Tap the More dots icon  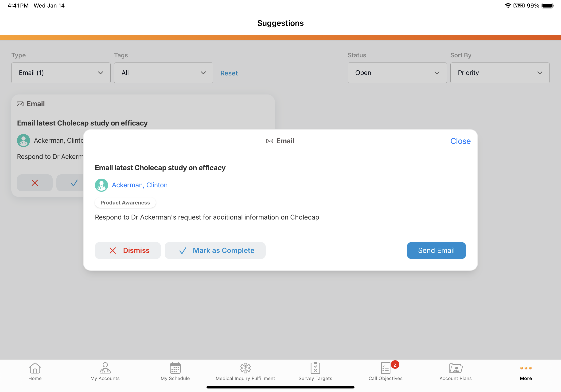click(526, 368)
